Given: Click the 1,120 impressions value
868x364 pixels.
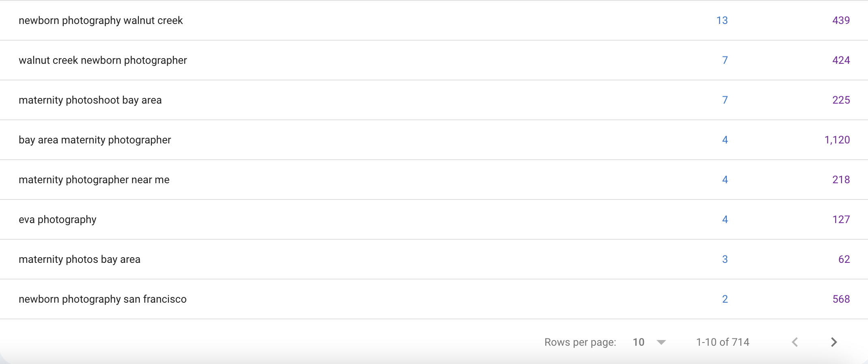Looking at the screenshot, I should pyautogui.click(x=837, y=140).
